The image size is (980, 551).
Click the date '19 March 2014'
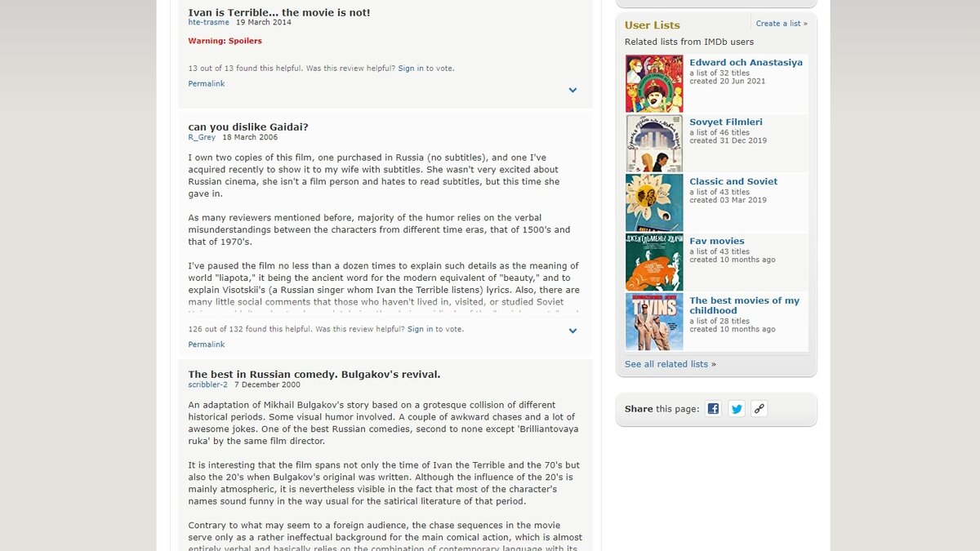[x=264, y=22]
